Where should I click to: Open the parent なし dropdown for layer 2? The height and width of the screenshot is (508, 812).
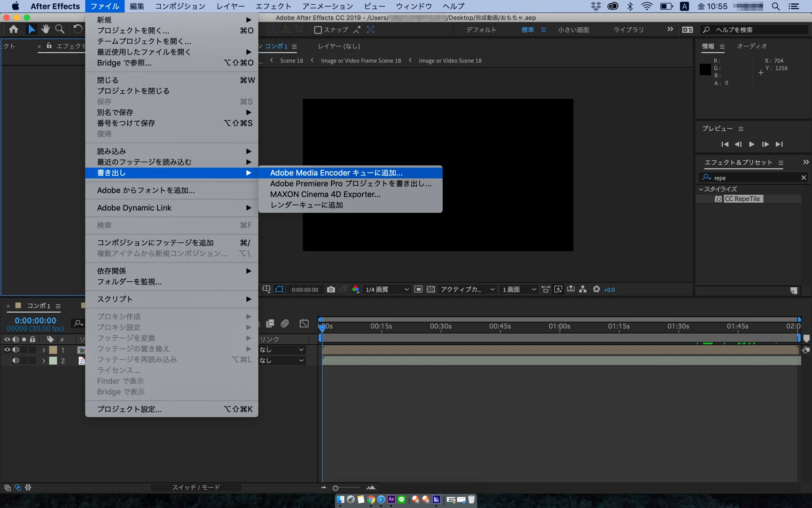(x=282, y=360)
